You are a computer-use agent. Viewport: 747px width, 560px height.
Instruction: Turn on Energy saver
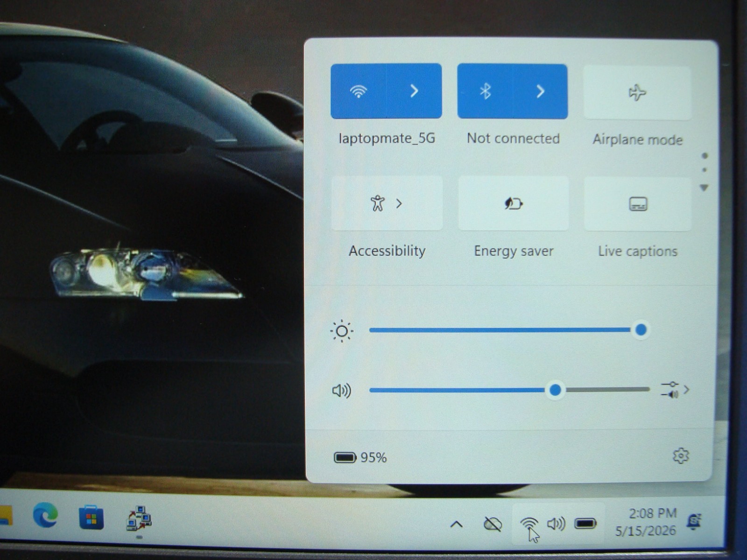pyautogui.click(x=514, y=203)
